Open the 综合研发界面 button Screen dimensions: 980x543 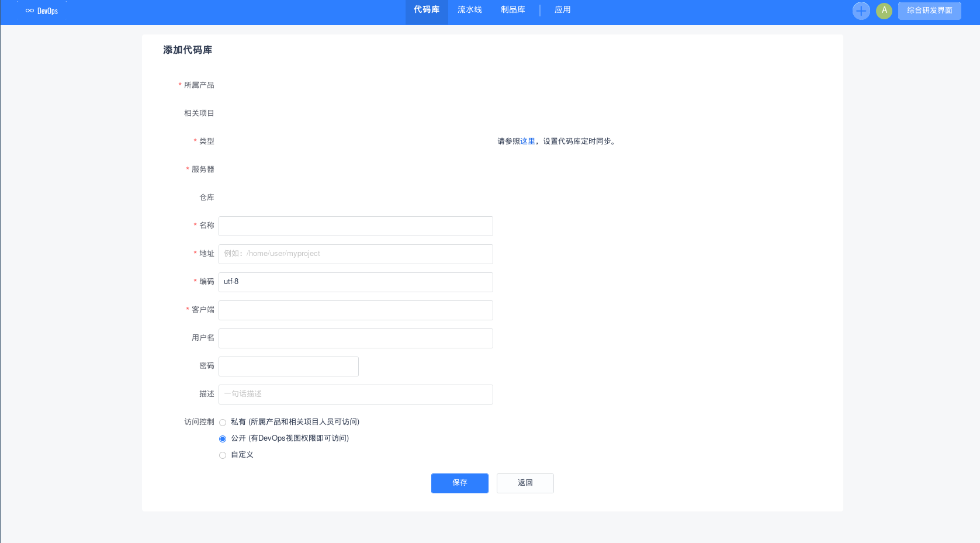point(930,11)
